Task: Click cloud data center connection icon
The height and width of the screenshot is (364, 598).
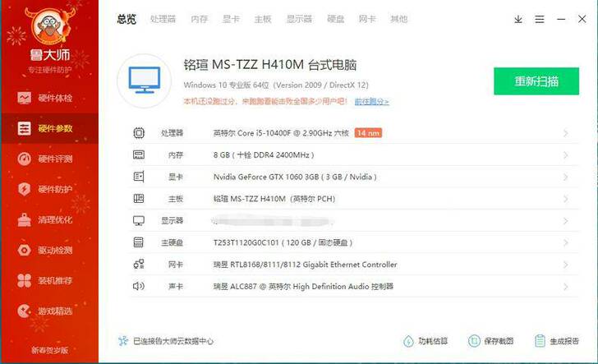Action: [123, 341]
